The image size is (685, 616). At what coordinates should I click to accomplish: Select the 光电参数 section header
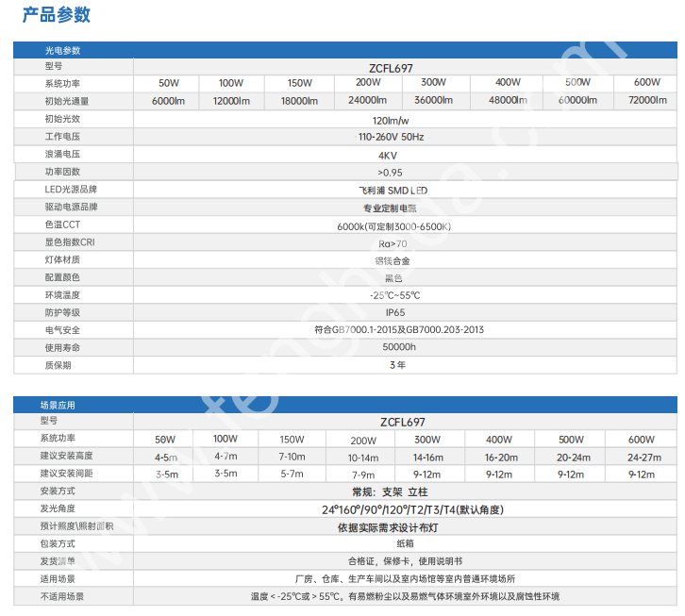click(x=62, y=51)
